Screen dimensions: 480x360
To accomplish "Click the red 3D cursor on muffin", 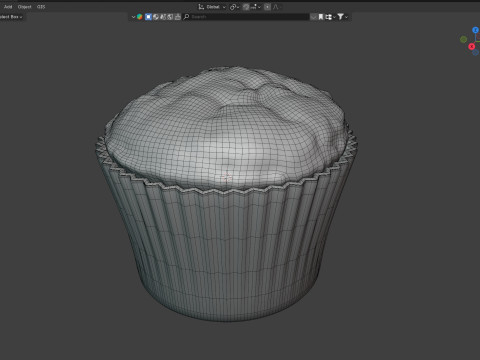I will pyautogui.click(x=227, y=177).
